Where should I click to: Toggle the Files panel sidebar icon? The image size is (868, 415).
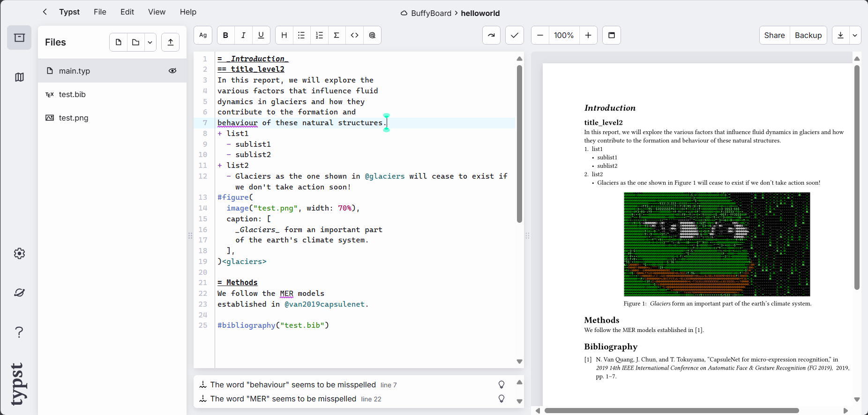[19, 38]
